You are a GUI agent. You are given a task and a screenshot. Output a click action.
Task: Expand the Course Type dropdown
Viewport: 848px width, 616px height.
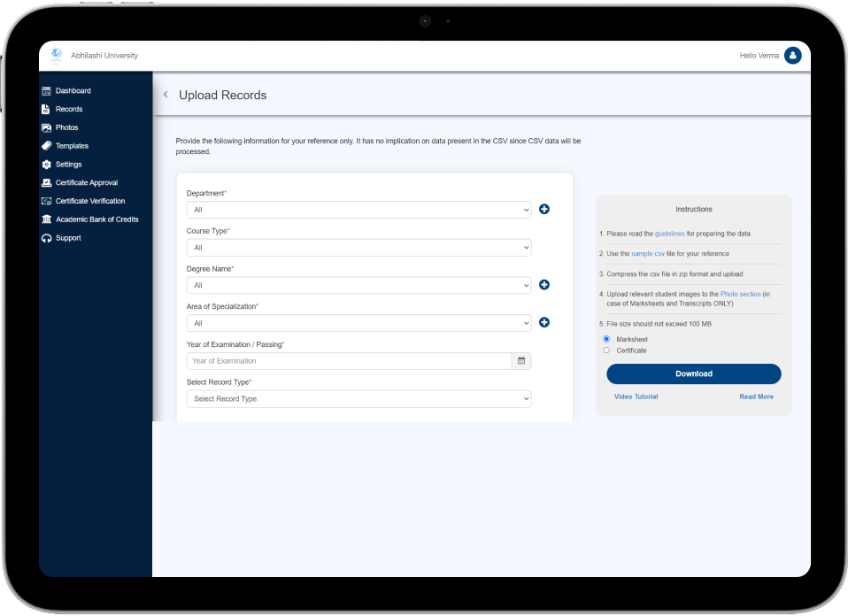point(358,247)
